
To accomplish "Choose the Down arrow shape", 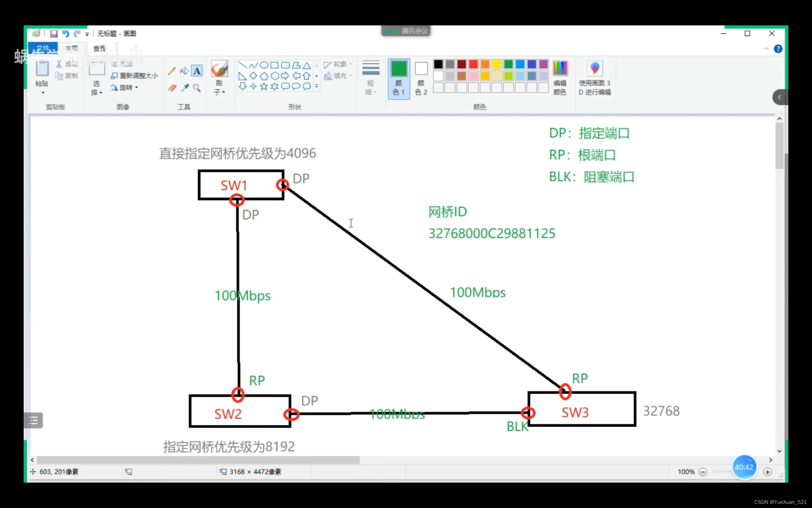I will point(243,87).
